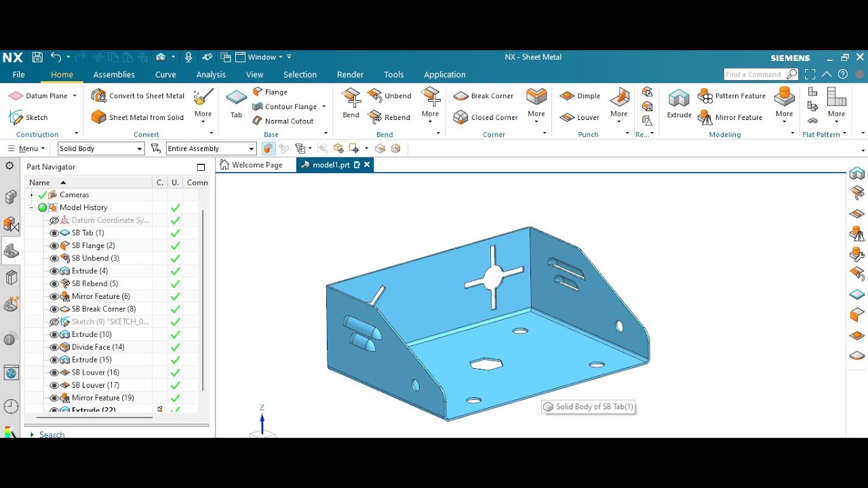The height and width of the screenshot is (488, 868).
Task: Switch to the Curve ribbon tab
Action: point(165,75)
